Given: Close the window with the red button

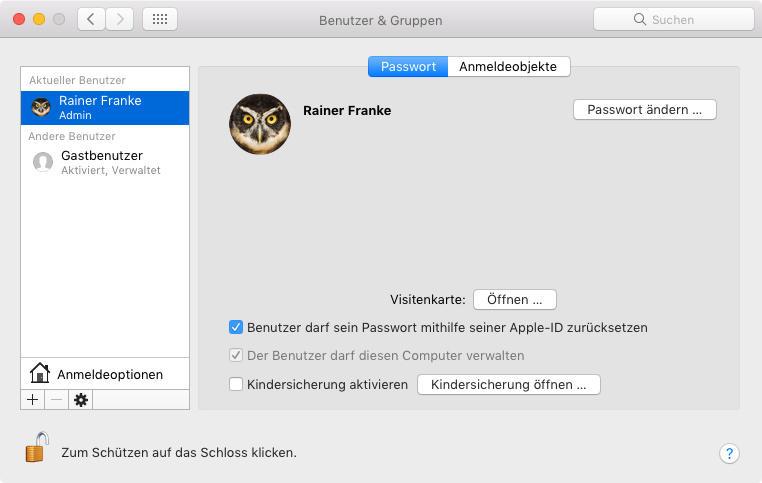Looking at the screenshot, I should pyautogui.click(x=19, y=19).
